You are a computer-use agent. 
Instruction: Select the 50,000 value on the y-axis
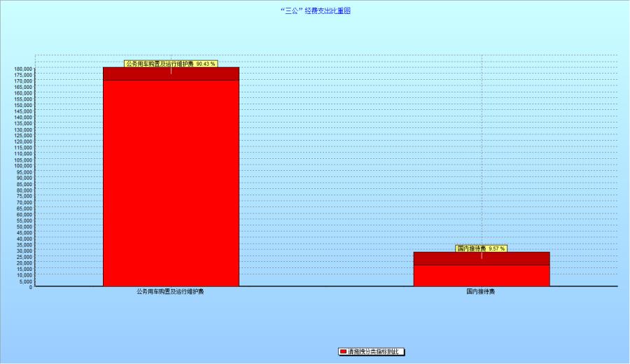24,226
